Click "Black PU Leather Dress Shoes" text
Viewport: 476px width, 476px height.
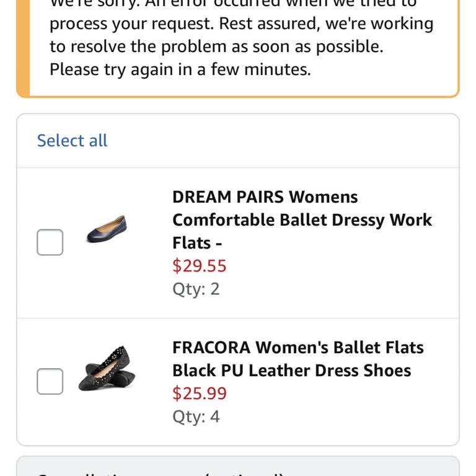point(291,370)
